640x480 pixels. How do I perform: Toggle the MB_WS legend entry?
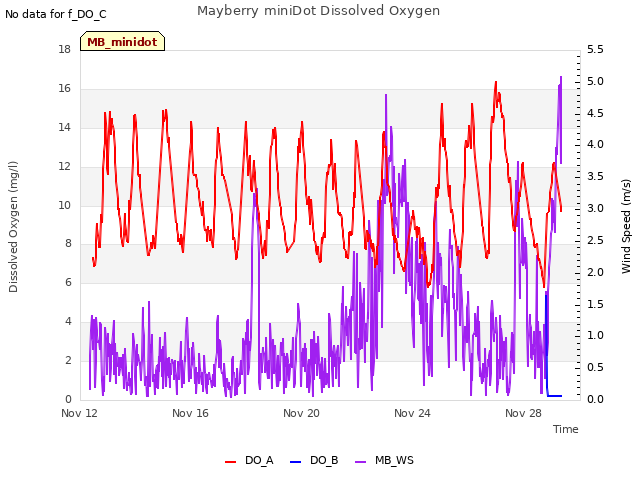click(384, 460)
